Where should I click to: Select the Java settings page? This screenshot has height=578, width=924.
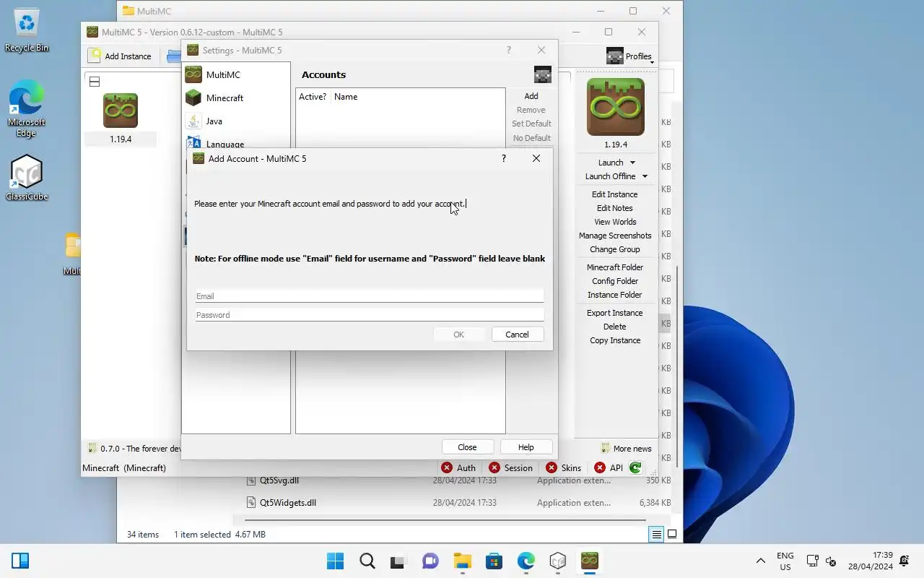(x=236, y=121)
